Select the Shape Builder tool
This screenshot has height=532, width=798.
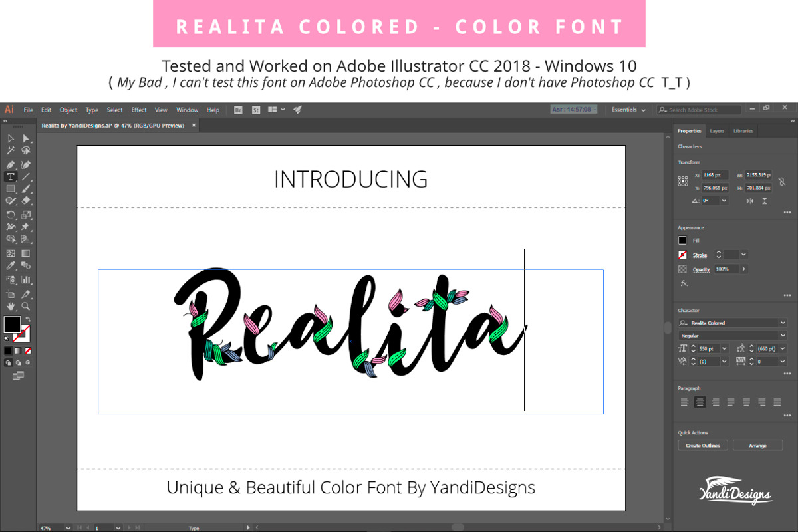pyautogui.click(x=11, y=239)
